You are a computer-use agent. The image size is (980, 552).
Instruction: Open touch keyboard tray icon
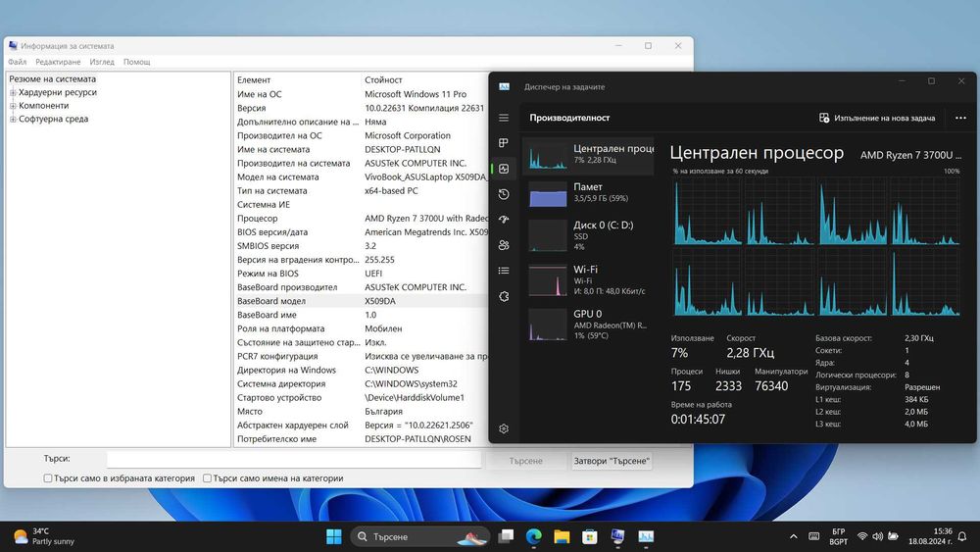point(813,536)
